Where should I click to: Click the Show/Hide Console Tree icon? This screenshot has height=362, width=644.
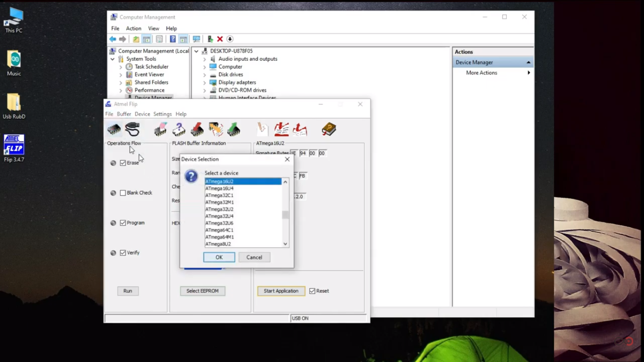[x=147, y=39]
